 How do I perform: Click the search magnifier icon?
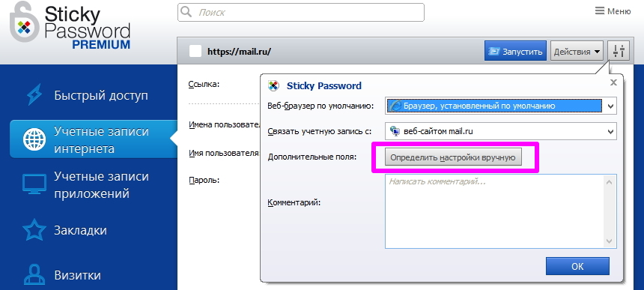tap(186, 12)
